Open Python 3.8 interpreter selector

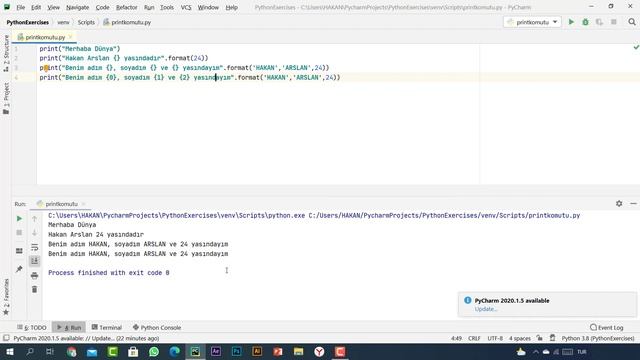tap(598, 338)
